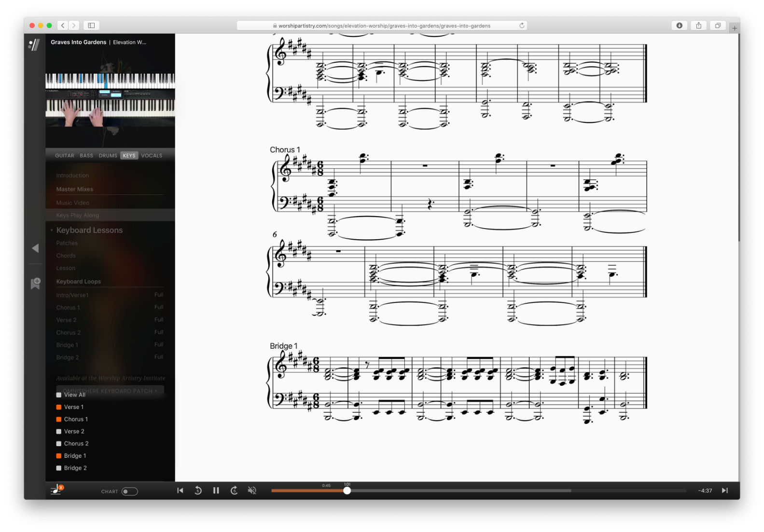
Task: Check the View All checkbox
Action: [59, 395]
